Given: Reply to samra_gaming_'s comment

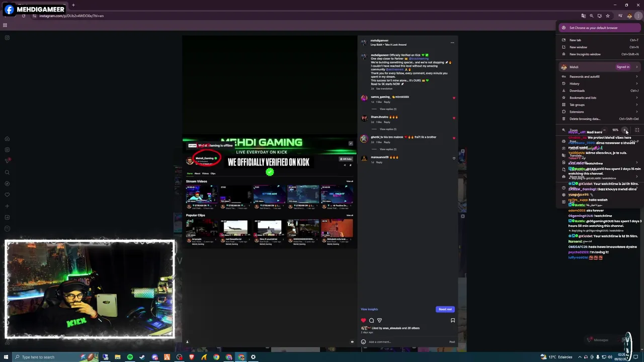Looking at the screenshot, I should [387, 102].
